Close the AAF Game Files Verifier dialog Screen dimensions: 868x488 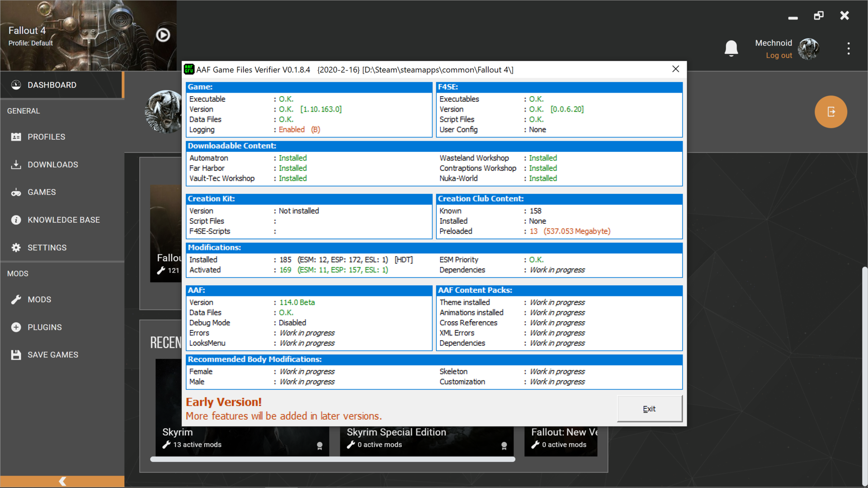[x=675, y=69]
